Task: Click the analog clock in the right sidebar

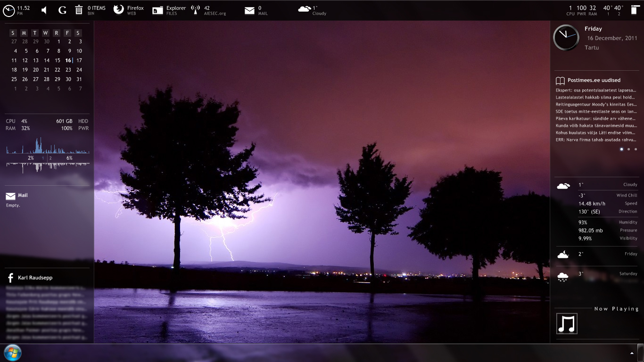Action: coord(566,38)
